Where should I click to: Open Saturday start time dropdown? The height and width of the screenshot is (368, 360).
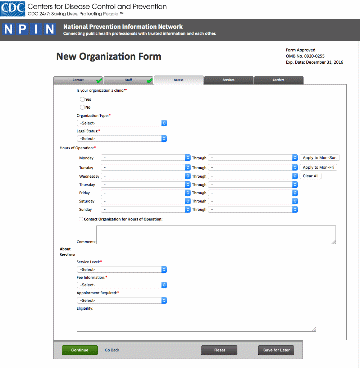point(146,201)
